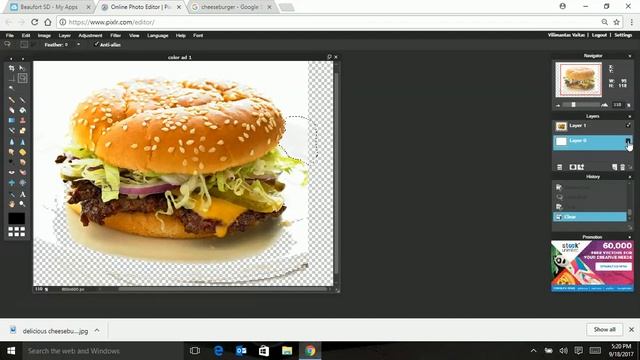Screen dimensions: 640x360
Task: Select the Brush tool
Action: point(22,100)
